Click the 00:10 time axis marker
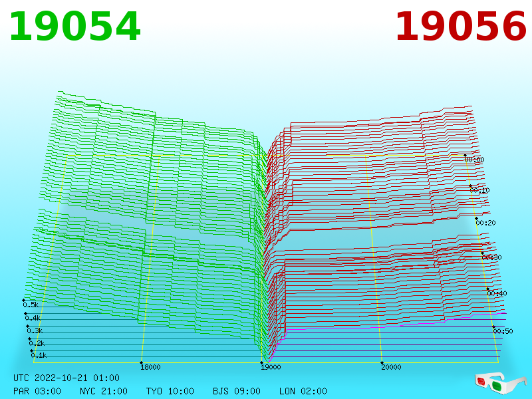Image resolution: width=532 pixels, height=399 pixels. [x=479, y=190]
